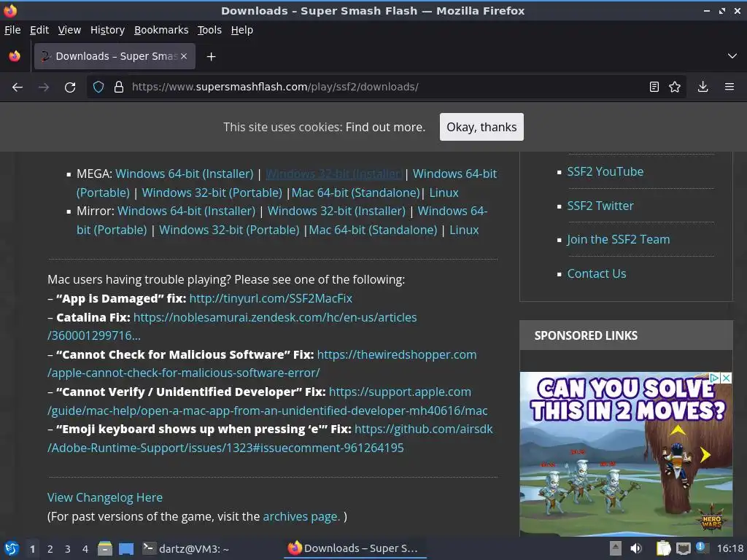Bookmark this page with the star
The width and height of the screenshot is (747, 560).
coord(675,87)
